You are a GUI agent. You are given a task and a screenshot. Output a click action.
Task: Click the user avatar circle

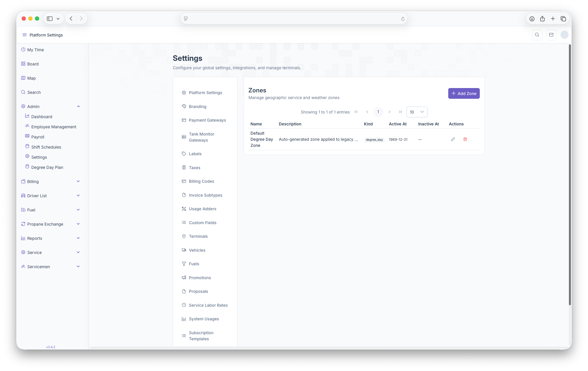point(564,35)
